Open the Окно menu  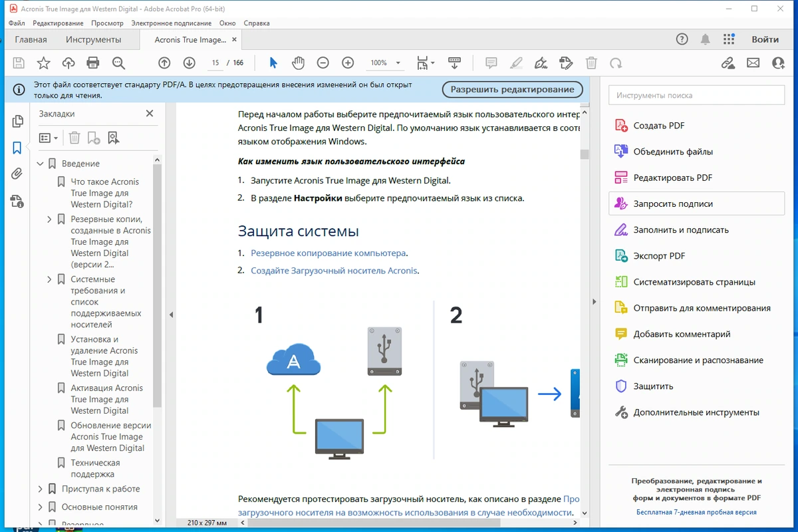(227, 23)
